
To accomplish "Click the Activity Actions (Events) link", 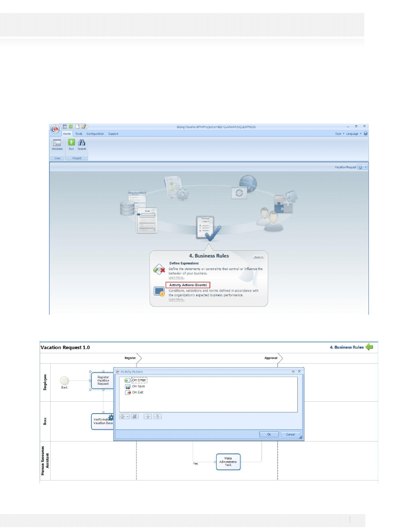I will tap(188, 285).
